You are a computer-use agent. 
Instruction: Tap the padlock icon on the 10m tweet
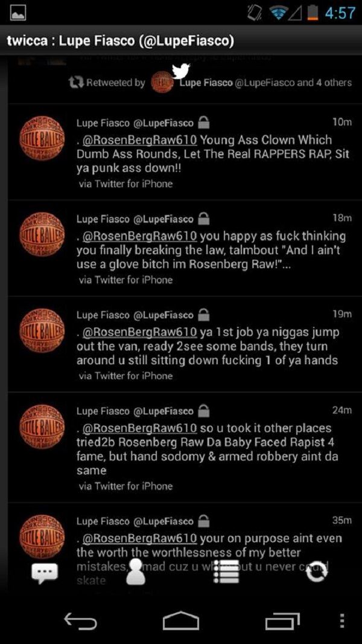tap(203, 123)
